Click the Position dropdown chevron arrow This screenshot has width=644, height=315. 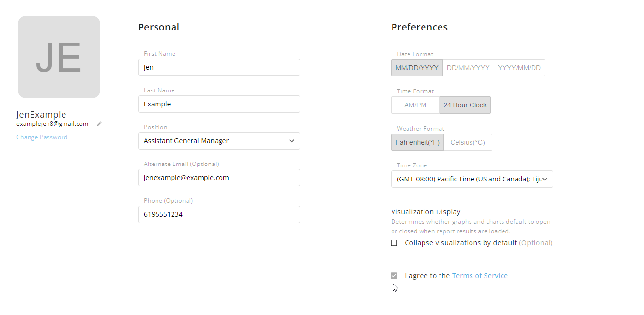click(292, 141)
